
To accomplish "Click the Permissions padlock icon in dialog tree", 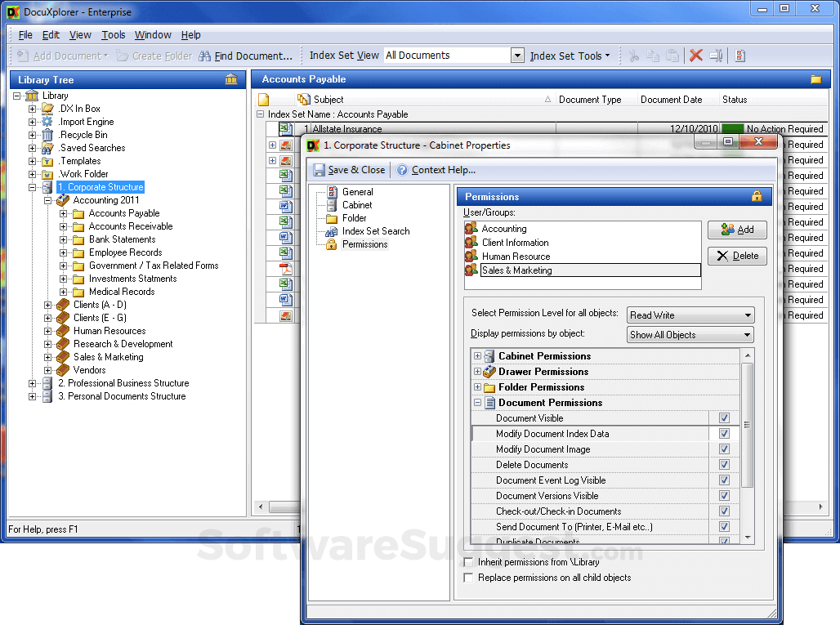I will point(331,244).
